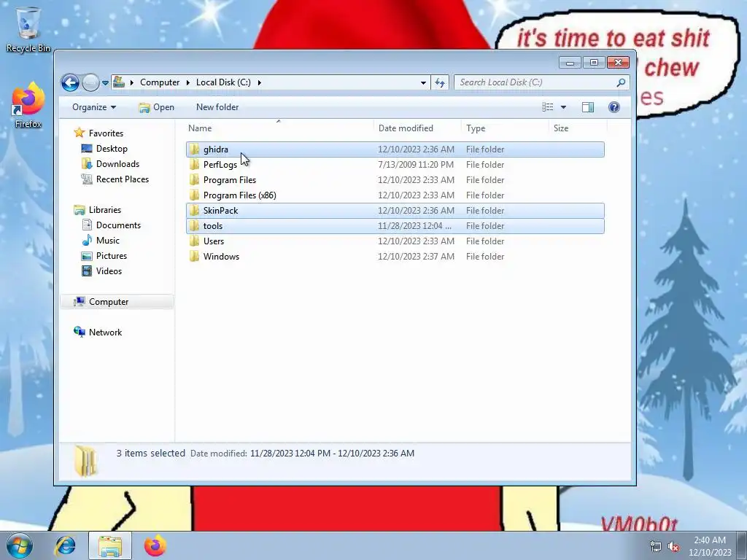This screenshot has width=747, height=560.
Task: Open the view options dropdown arrow
Action: coord(563,107)
